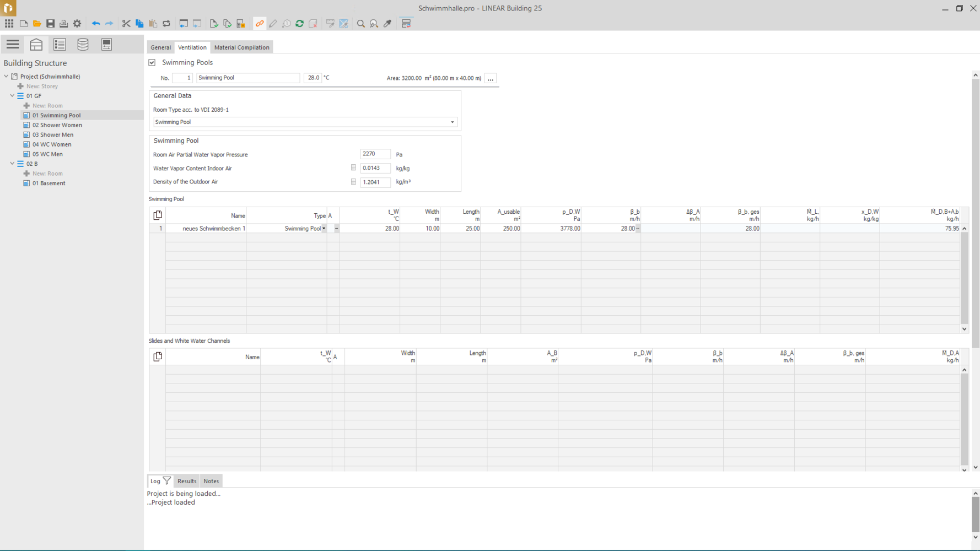Click the ellipsis button next to Area

coord(490,79)
